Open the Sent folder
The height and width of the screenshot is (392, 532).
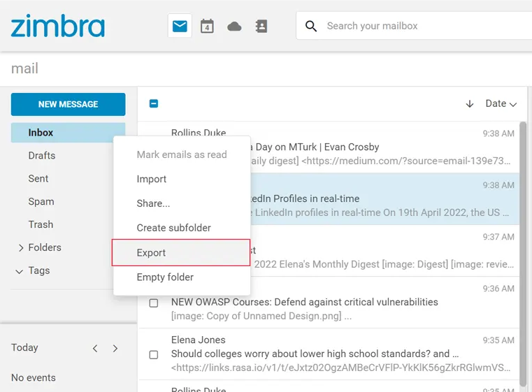click(x=38, y=179)
